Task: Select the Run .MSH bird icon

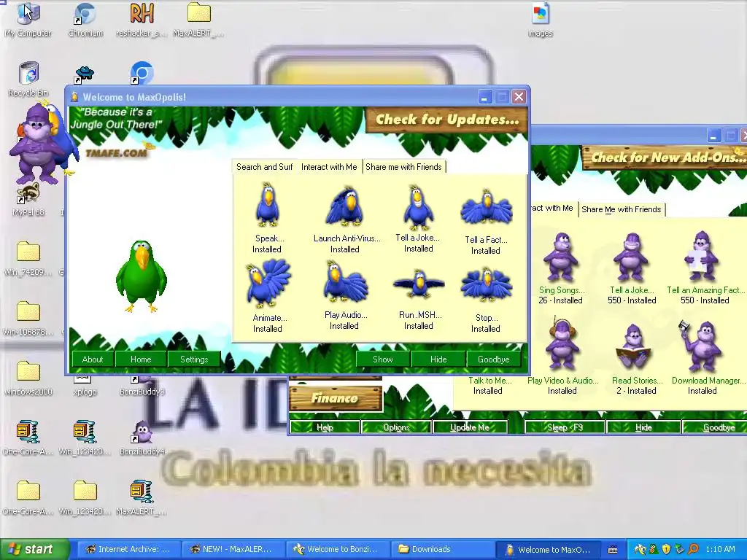Action: pos(418,284)
